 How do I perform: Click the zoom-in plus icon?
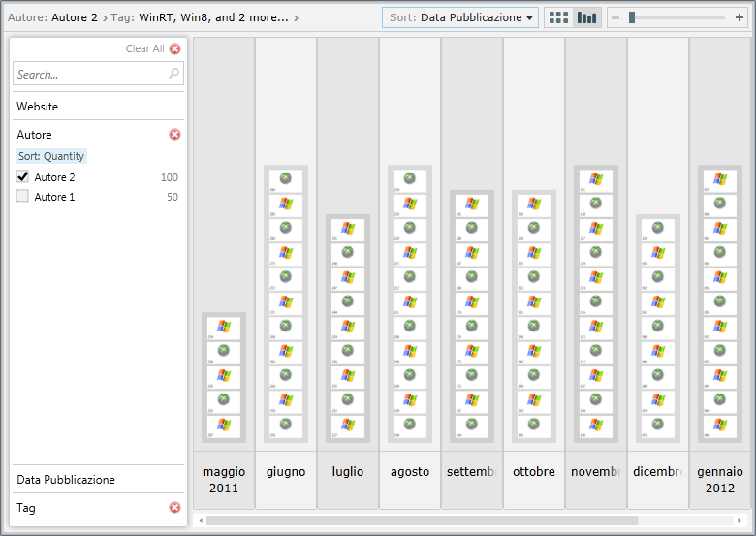coord(740,17)
